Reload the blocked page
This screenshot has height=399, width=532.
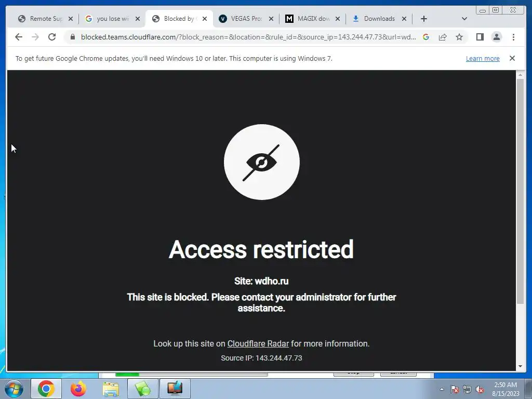52,37
